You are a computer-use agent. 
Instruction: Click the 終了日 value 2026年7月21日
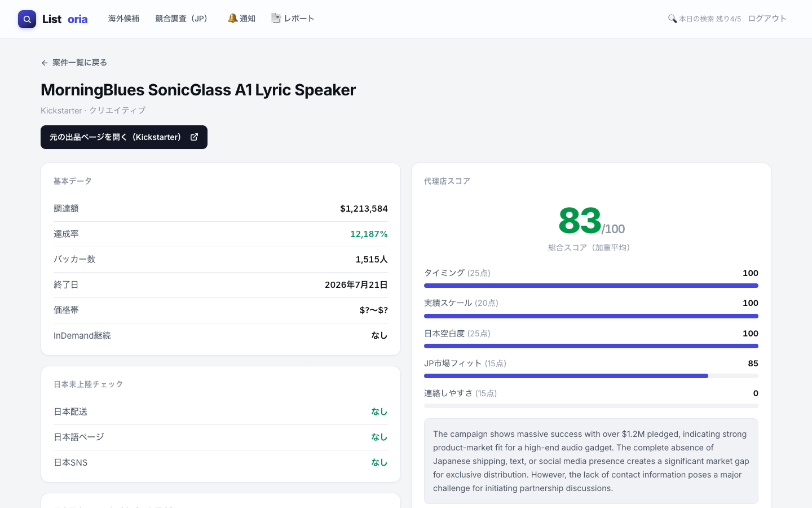(x=356, y=285)
